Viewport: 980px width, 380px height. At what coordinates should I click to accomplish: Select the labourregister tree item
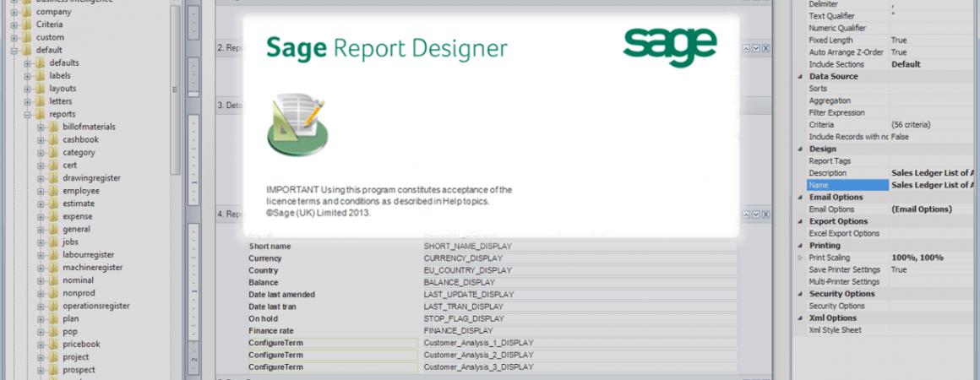pyautogui.click(x=88, y=255)
